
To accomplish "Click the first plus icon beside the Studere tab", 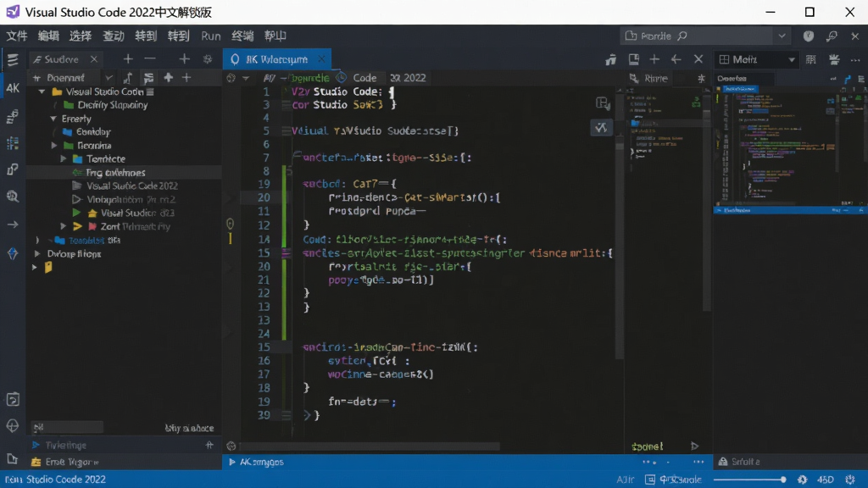I will [128, 58].
